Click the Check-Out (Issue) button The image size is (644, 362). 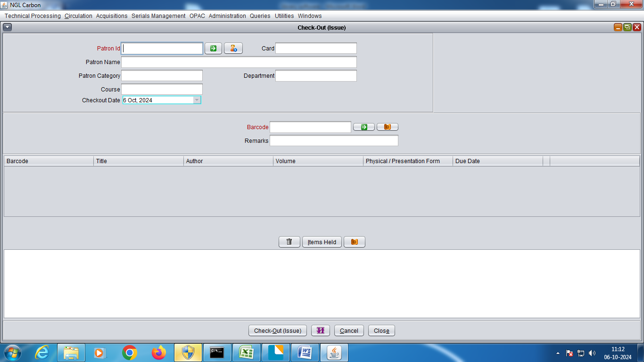tap(278, 330)
